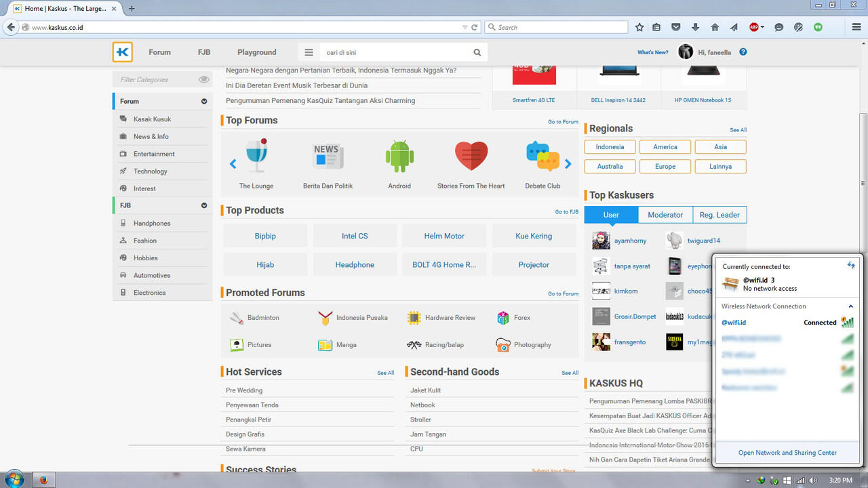Screen dimensions: 868x488
Task: Open the Debate Club icon
Action: [x=542, y=156]
